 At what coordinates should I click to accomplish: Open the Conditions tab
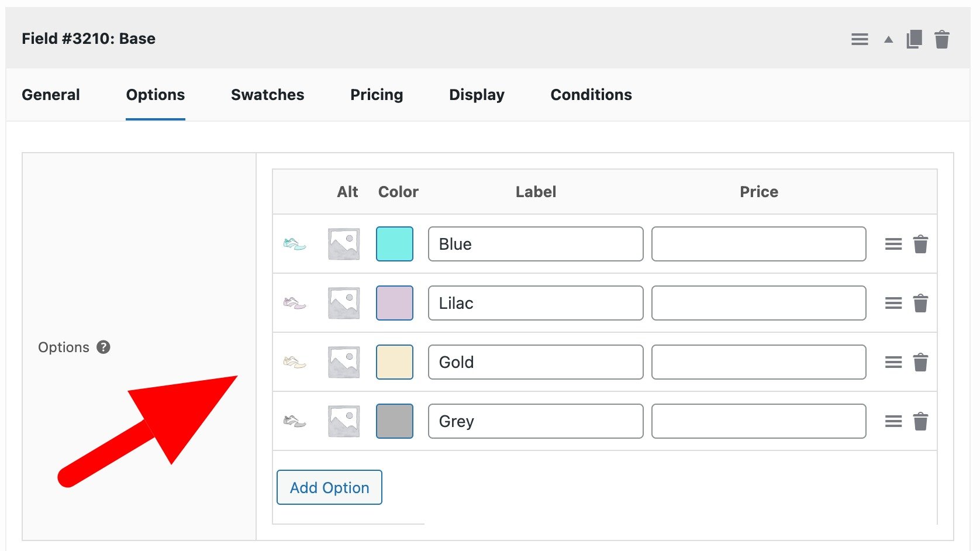click(591, 94)
